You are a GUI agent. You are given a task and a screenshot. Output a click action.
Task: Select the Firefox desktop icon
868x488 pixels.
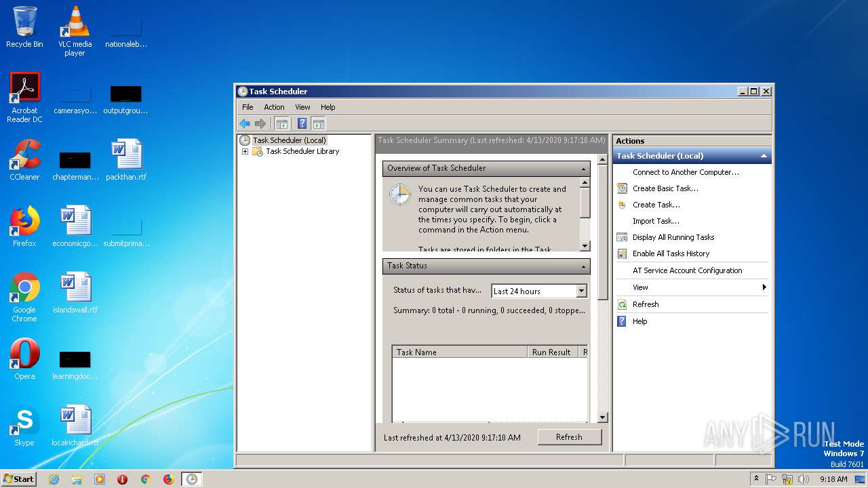coord(24,226)
